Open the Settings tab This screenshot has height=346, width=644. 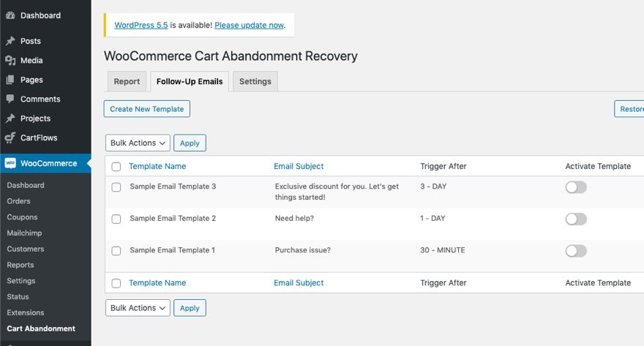[255, 81]
